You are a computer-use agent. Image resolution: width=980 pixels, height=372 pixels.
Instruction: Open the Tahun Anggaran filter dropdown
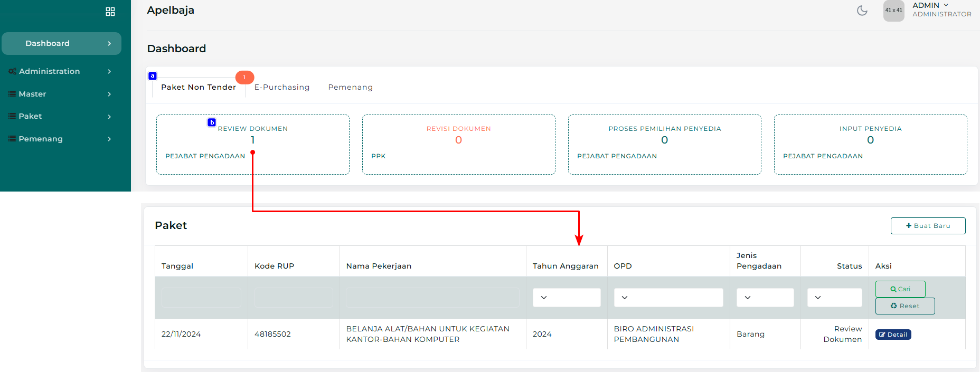pos(566,298)
